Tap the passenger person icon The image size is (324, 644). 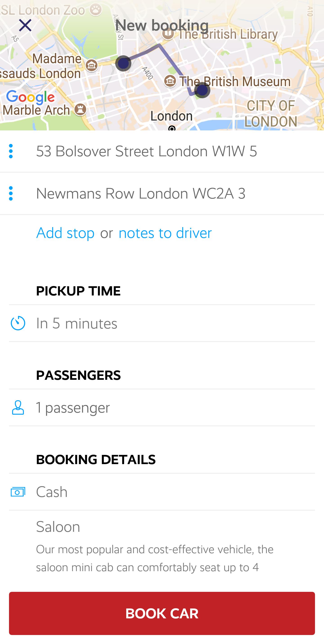pos(18,407)
